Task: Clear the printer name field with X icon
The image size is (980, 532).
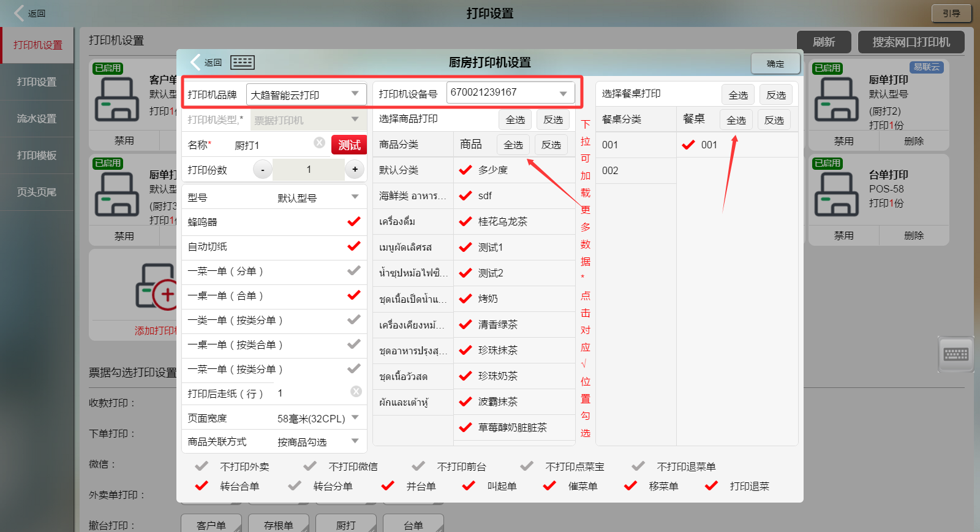Action: (x=319, y=143)
